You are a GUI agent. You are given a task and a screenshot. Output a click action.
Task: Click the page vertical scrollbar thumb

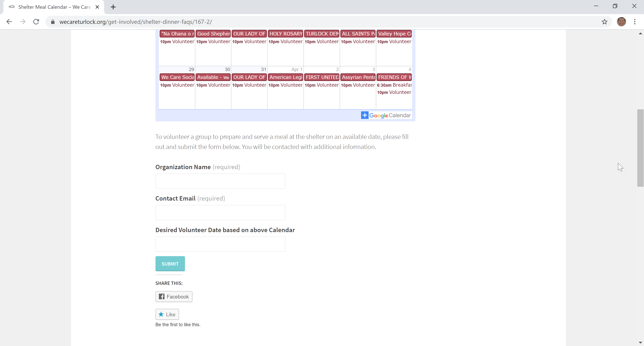(x=640, y=148)
